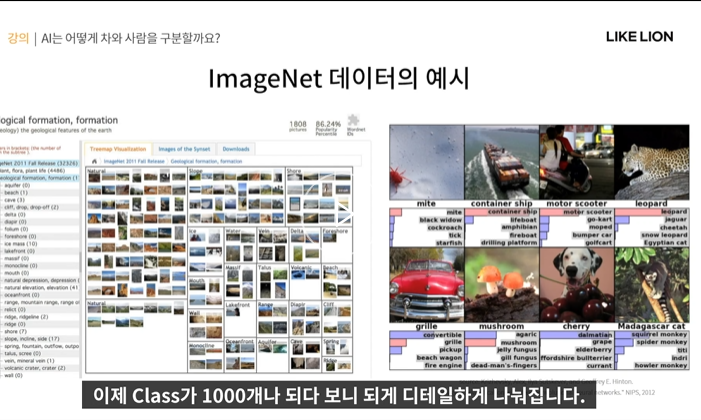Click the 'snow leopard' prediction label
701x420 pixels.
coord(664,235)
